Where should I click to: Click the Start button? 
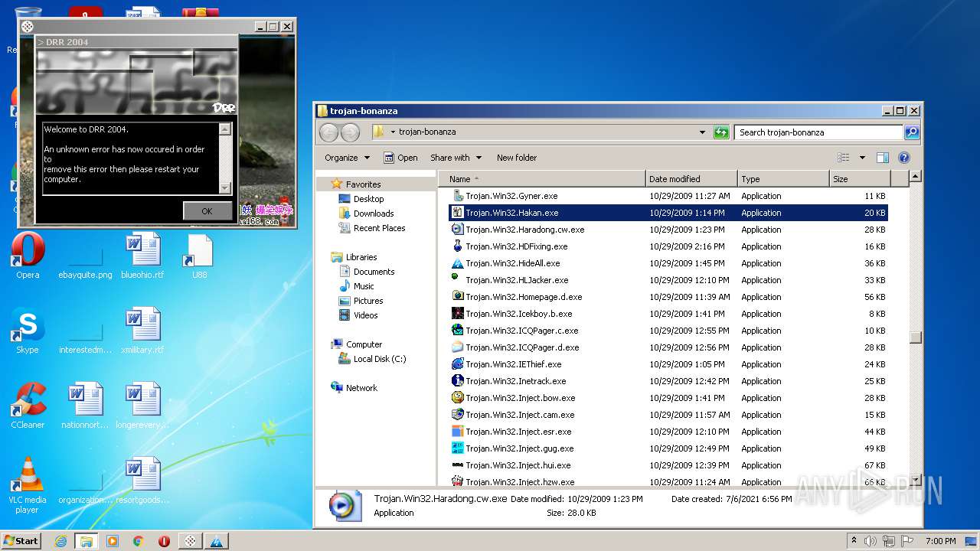point(21,540)
